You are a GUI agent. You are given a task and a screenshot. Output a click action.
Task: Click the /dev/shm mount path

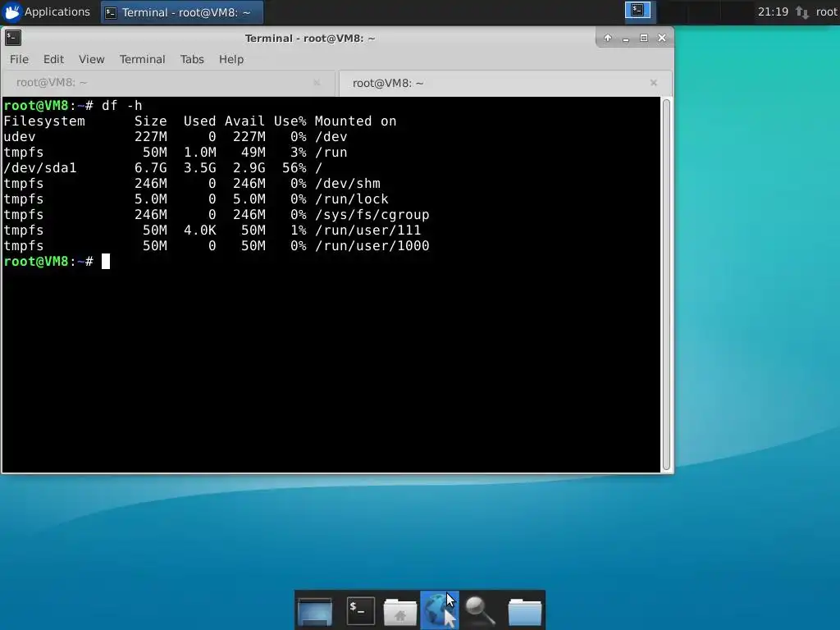[347, 184]
